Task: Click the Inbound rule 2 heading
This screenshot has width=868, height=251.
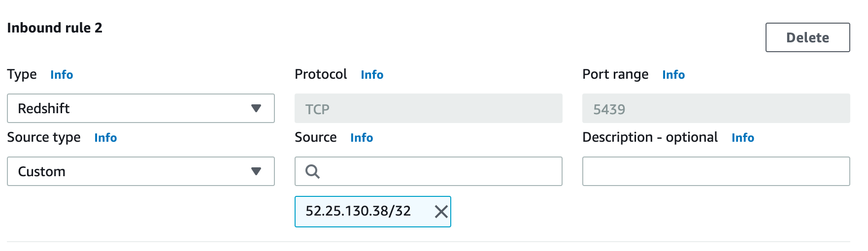Action: pyautogui.click(x=55, y=28)
